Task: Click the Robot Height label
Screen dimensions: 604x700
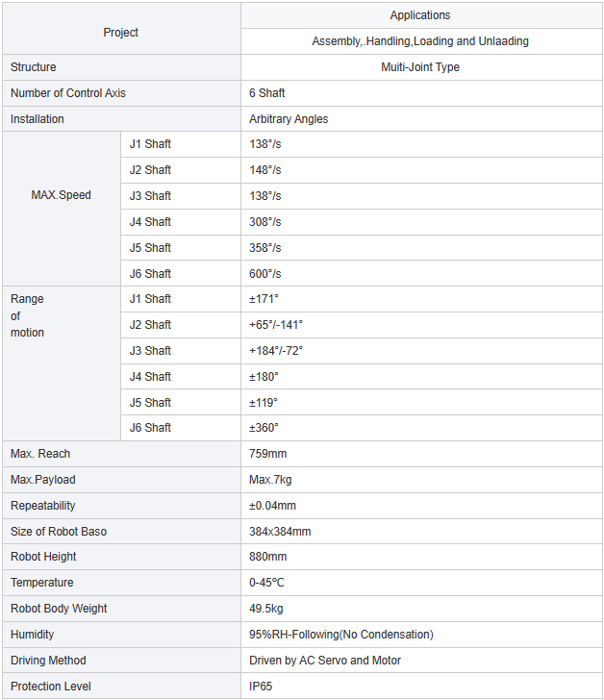Action: (43, 557)
